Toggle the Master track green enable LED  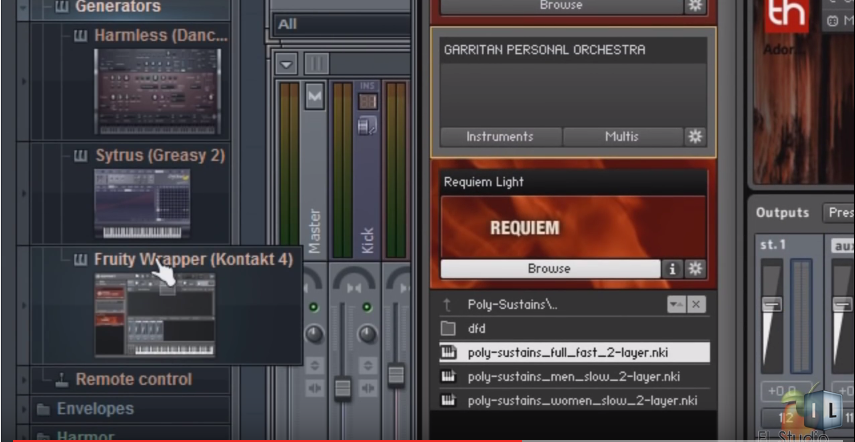coord(314,307)
